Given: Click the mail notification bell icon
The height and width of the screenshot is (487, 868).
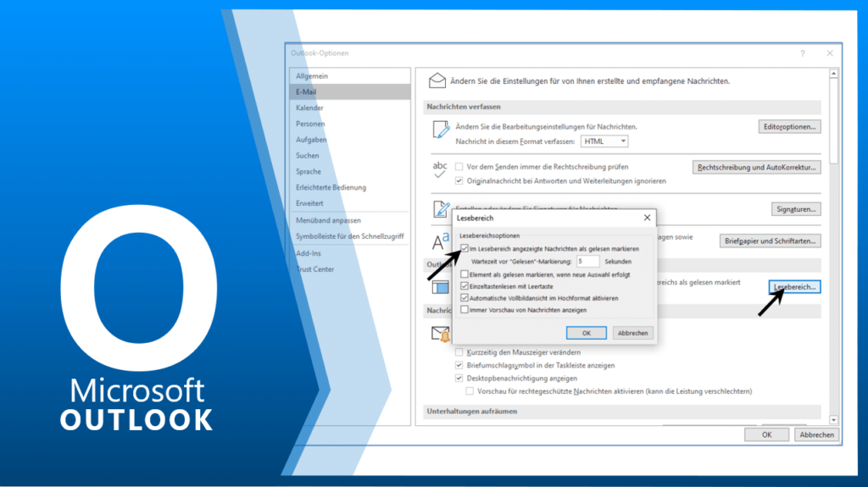Looking at the screenshot, I should click(x=441, y=335).
